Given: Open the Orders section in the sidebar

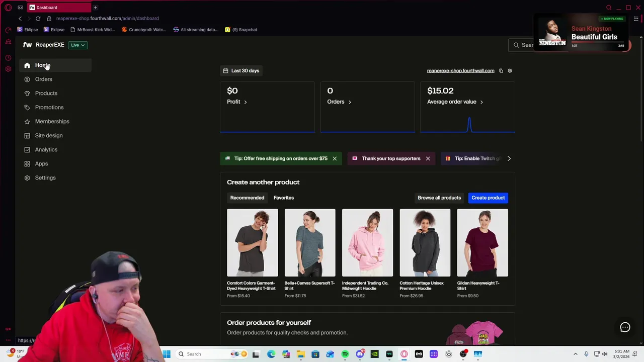Looking at the screenshot, I should coord(44,79).
